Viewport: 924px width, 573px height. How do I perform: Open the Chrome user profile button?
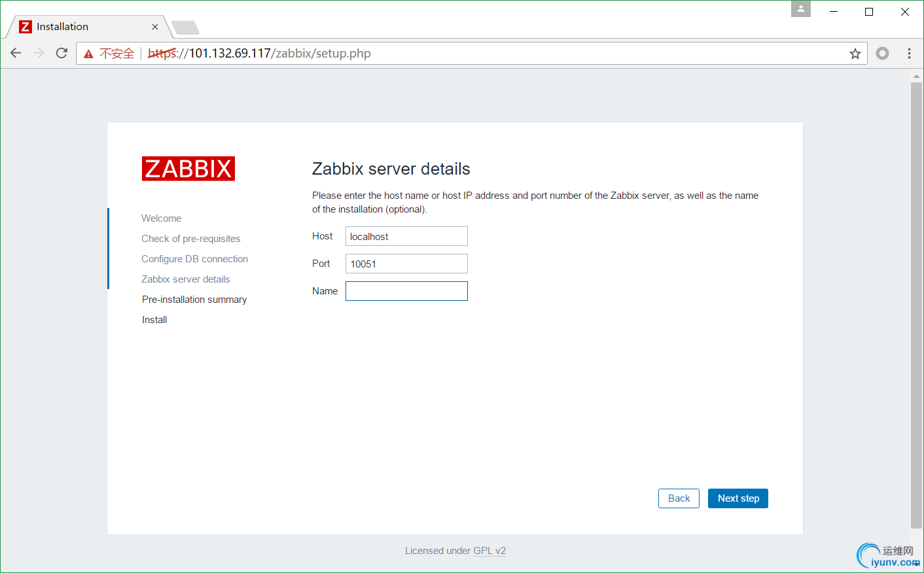pyautogui.click(x=800, y=9)
